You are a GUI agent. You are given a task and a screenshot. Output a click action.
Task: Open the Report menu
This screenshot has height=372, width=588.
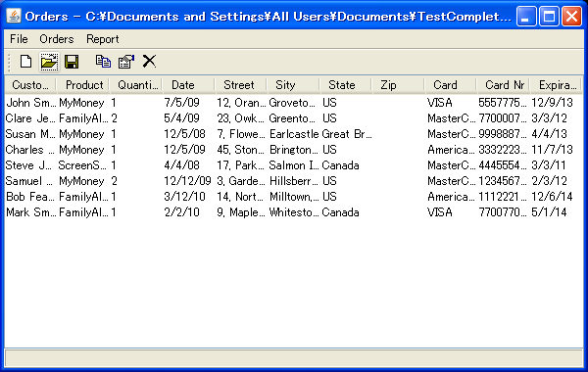click(x=102, y=39)
